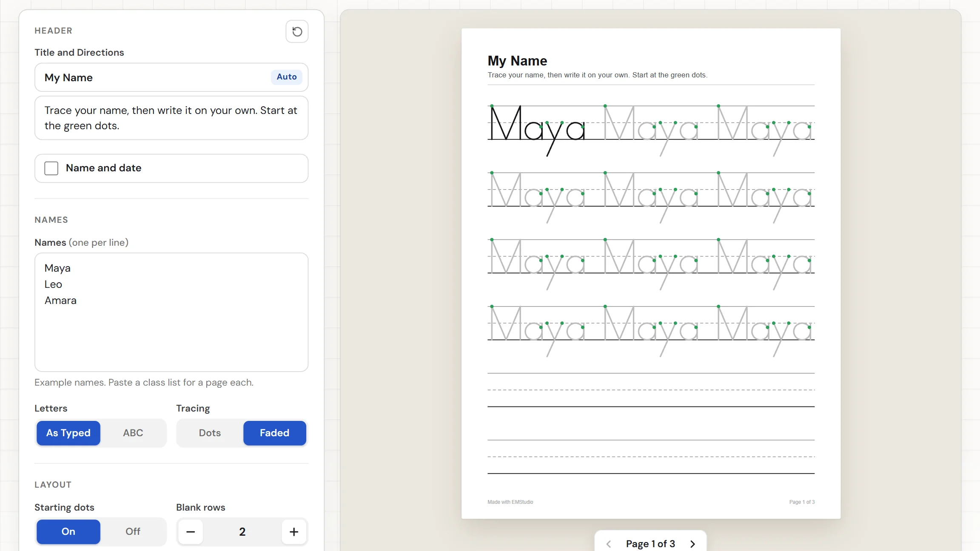Edit the My Name title field
This screenshot has width=980, height=551.
click(171, 77)
